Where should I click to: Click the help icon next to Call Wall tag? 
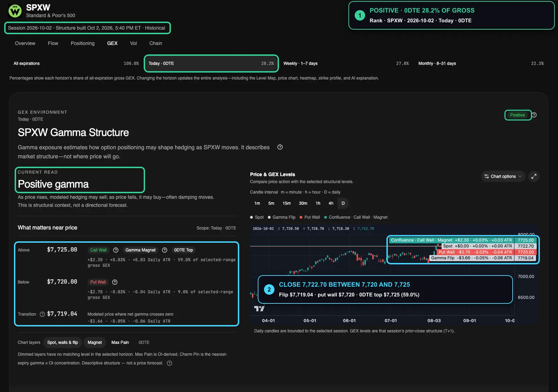pyautogui.click(x=116, y=250)
